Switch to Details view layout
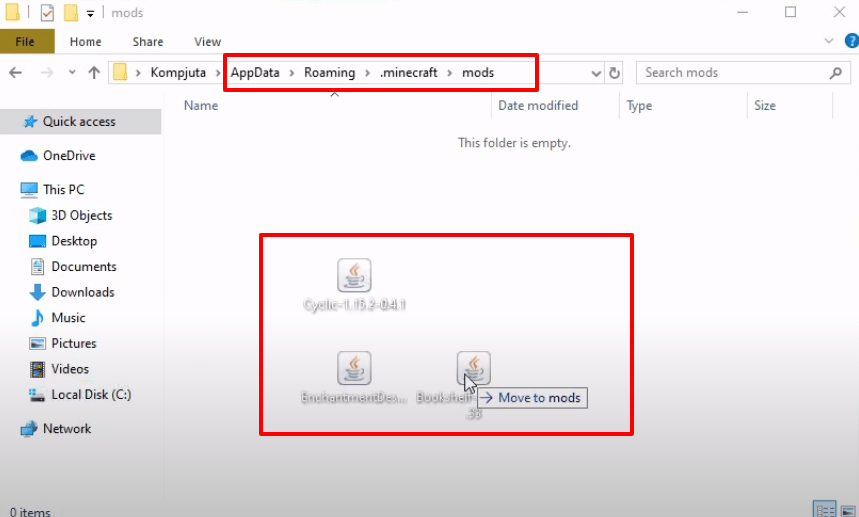Screen dimensions: 859x517 point(824,510)
